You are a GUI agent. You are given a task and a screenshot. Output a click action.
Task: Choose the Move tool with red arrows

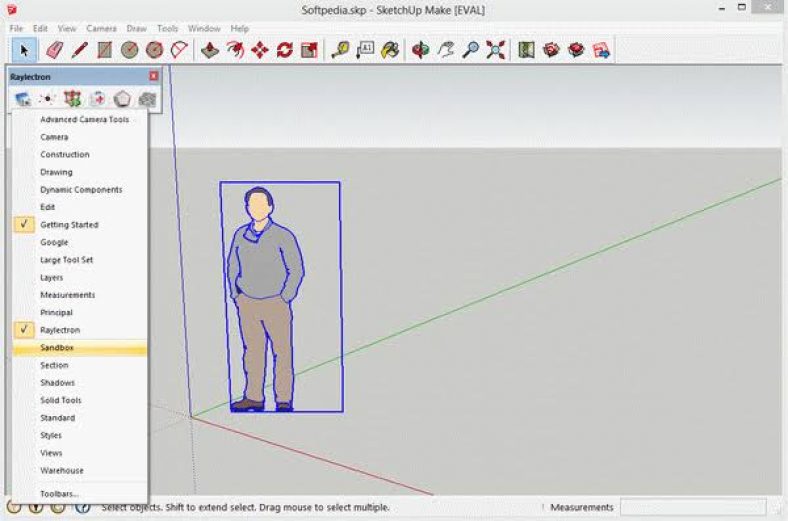[260, 49]
